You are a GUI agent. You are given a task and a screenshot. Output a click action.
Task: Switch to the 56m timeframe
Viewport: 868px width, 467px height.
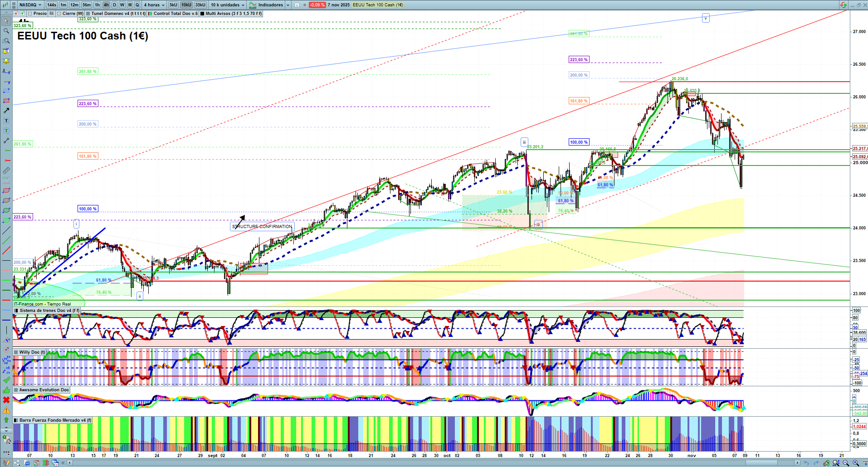point(87,5)
